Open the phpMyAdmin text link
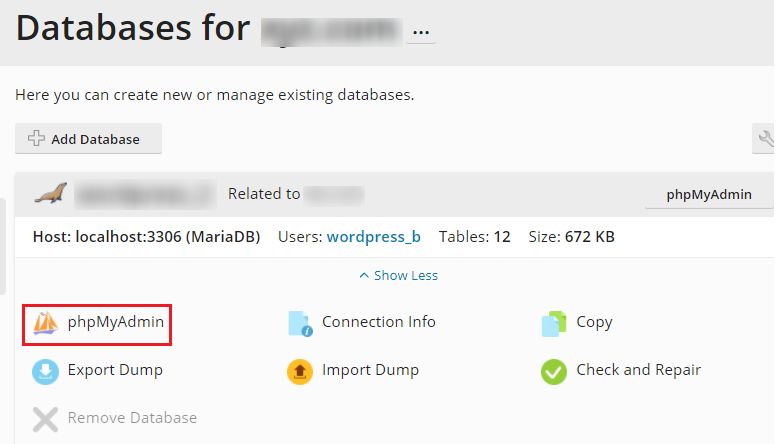Screen dimensions: 778x444 point(116,322)
